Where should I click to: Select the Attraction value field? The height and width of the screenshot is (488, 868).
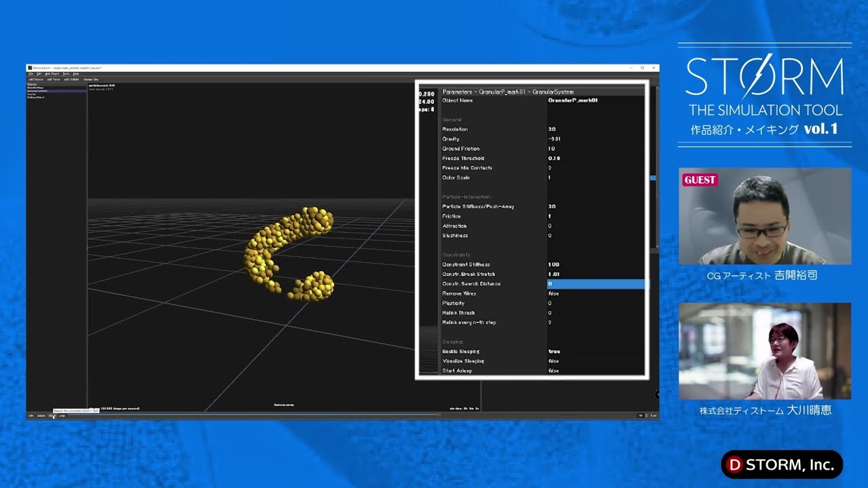597,226
